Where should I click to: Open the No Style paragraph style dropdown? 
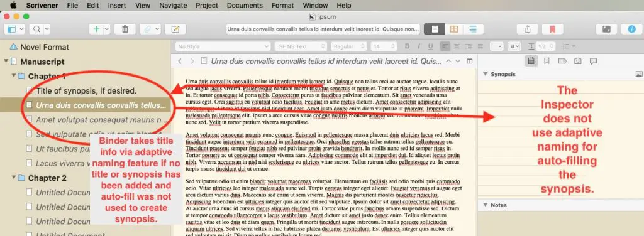(x=223, y=46)
